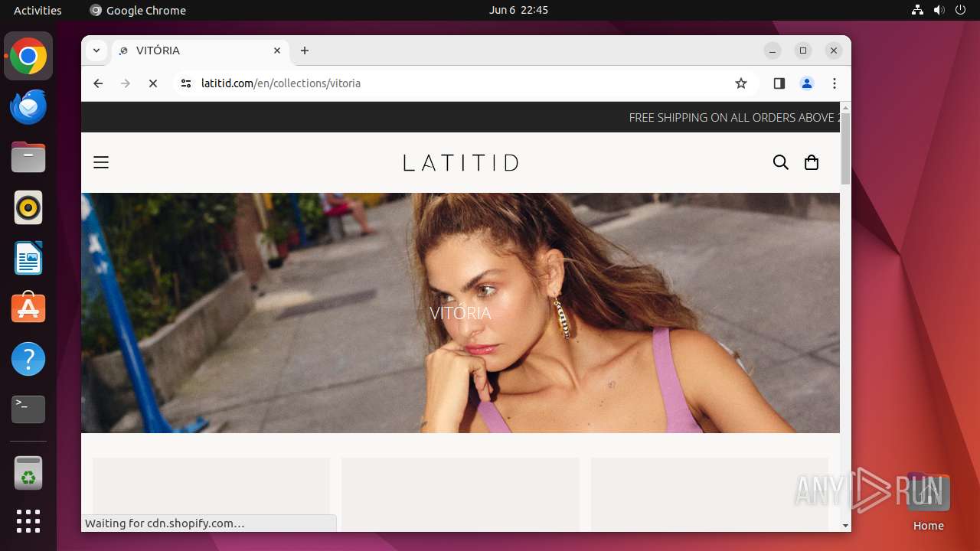Image resolution: width=980 pixels, height=551 pixels.
Task: Expand the tab search dropdown
Action: click(x=96, y=51)
